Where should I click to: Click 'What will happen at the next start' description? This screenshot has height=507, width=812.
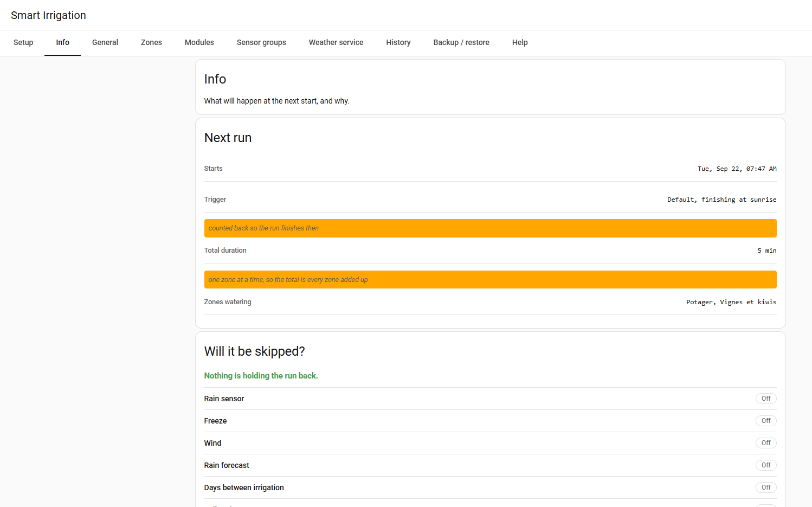pyautogui.click(x=276, y=101)
